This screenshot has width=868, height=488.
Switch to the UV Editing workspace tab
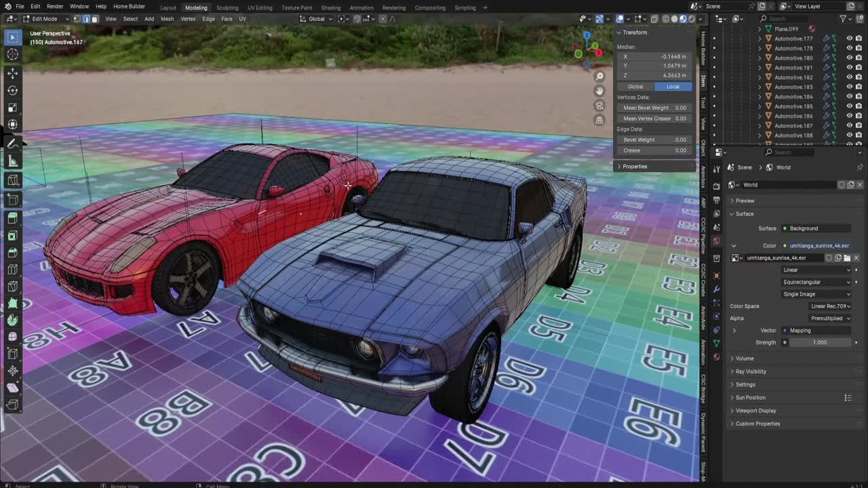(x=260, y=7)
